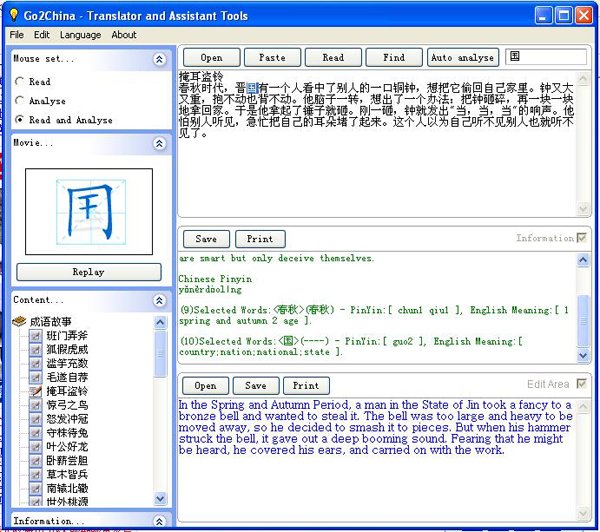Click icon beside 狐假虎威 story
Screen dimensions: 600x532
(x=35, y=349)
